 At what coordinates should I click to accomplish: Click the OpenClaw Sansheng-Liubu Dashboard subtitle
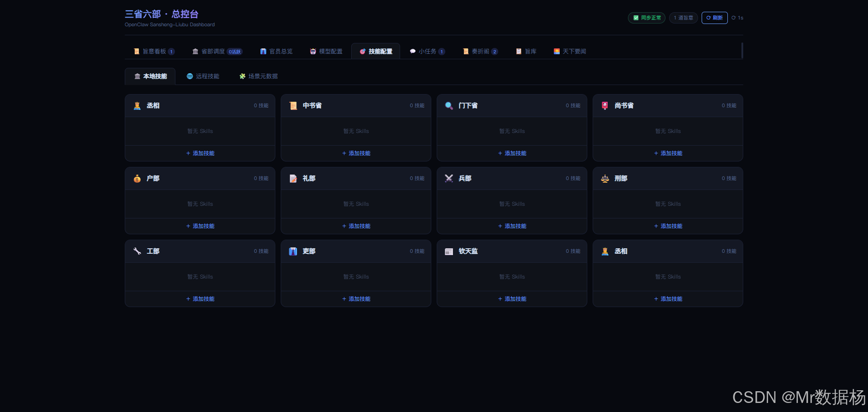click(x=170, y=25)
